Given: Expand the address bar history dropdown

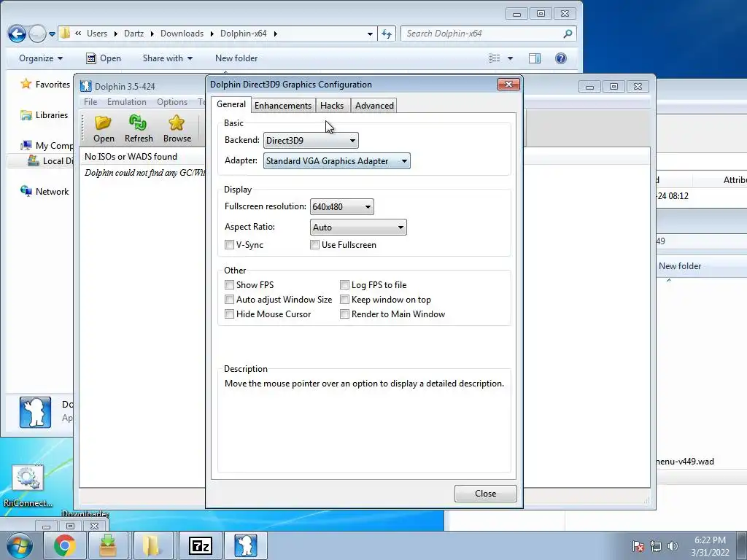Looking at the screenshot, I should (x=370, y=34).
